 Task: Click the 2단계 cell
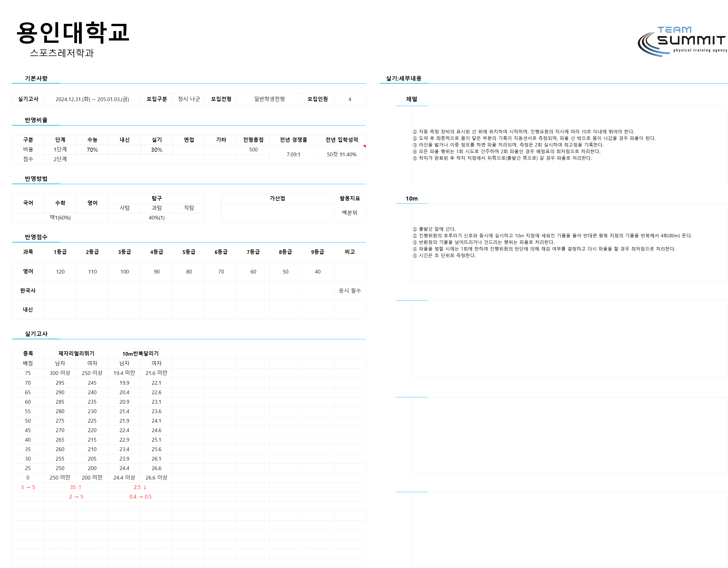pyautogui.click(x=60, y=159)
